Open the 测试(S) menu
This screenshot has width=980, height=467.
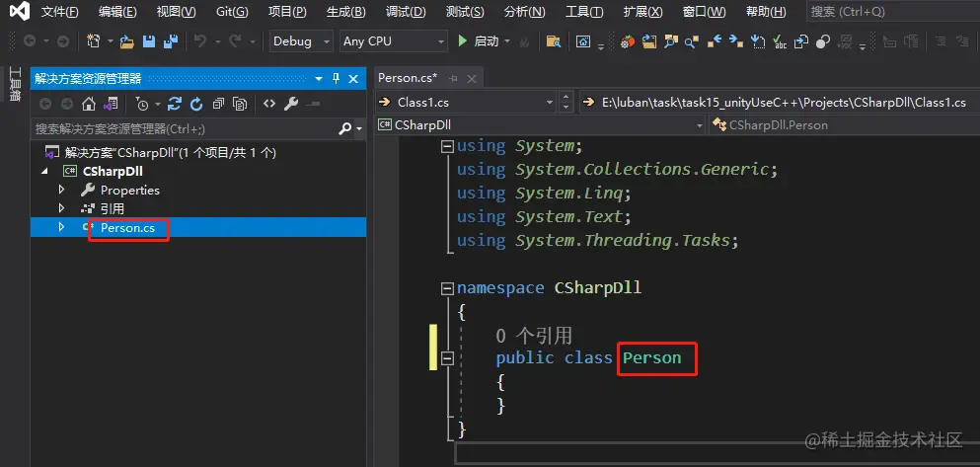click(465, 12)
